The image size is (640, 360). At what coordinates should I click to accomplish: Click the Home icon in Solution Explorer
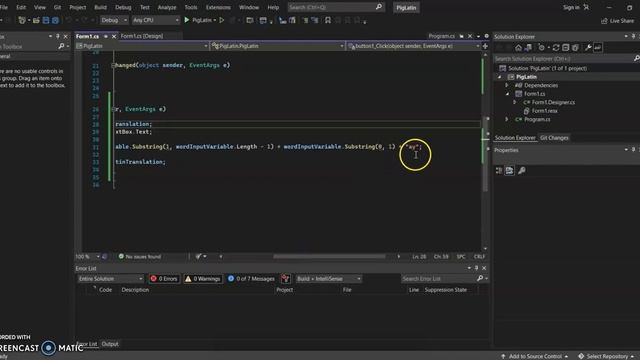[x=518, y=48]
